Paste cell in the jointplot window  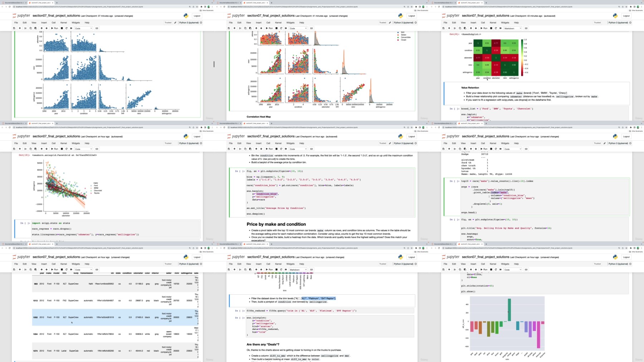point(250,270)
